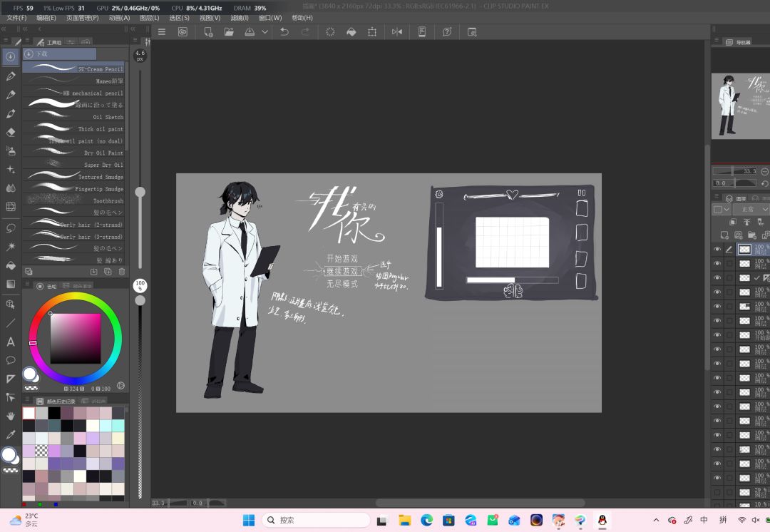The width and height of the screenshot is (770, 532).
Task: Activate the Eraser tool
Action: coord(11,132)
